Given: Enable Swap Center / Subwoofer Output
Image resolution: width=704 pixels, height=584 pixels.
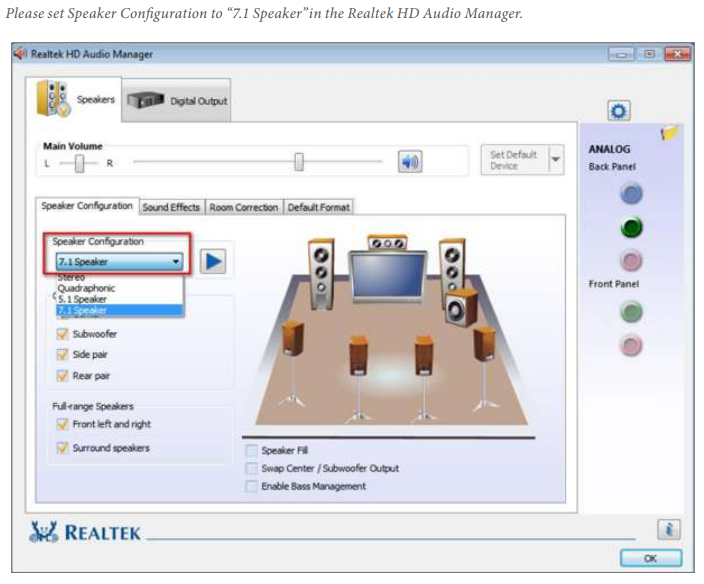Looking at the screenshot, I should (251, 468).
